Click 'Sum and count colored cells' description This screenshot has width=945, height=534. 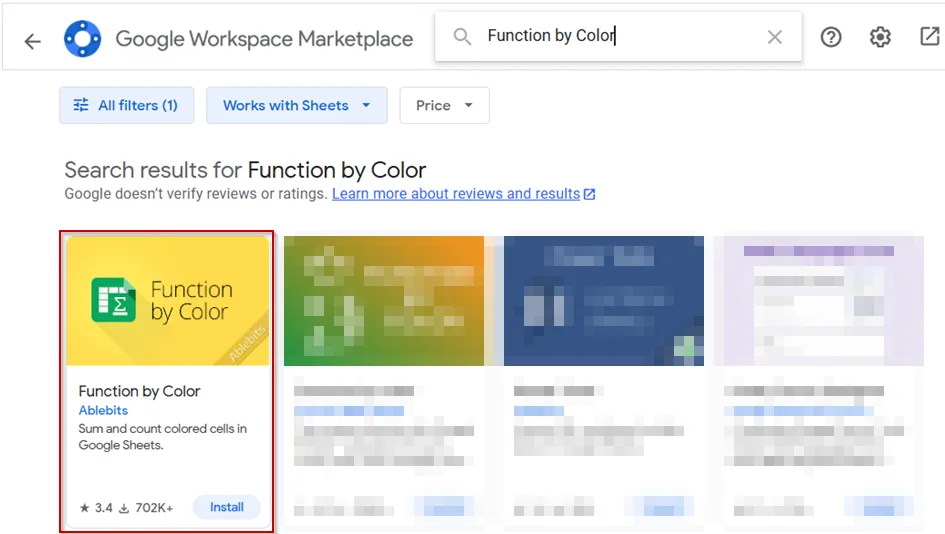point(162,437)
